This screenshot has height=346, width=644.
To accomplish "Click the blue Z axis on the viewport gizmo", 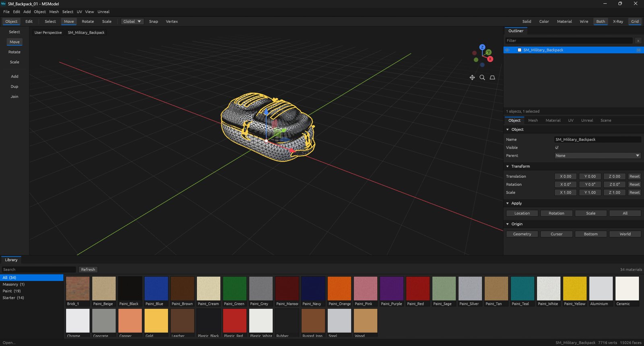I will coord(482,47).
